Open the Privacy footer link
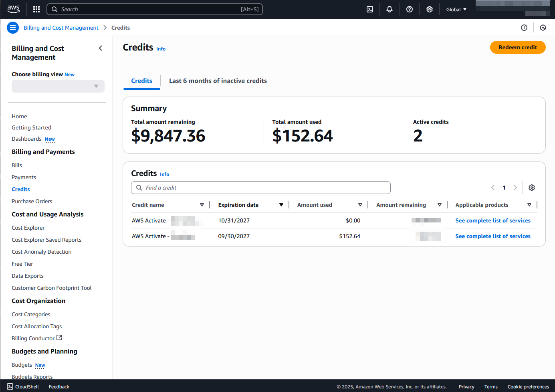 pyautogui.click(x=466, y=387)
